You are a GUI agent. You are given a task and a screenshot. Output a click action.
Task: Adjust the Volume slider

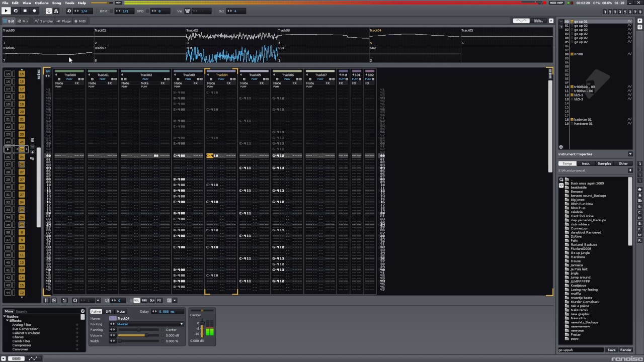pos(138,335)
